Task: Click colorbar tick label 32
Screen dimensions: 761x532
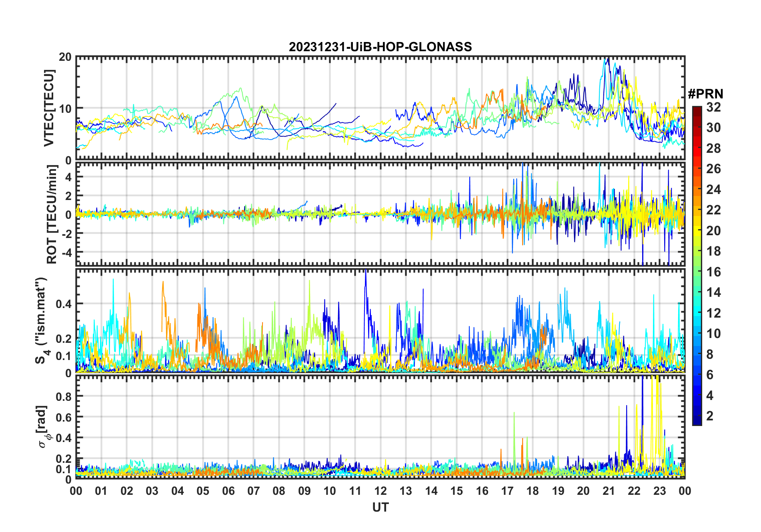Action: [x=713, y=107]
